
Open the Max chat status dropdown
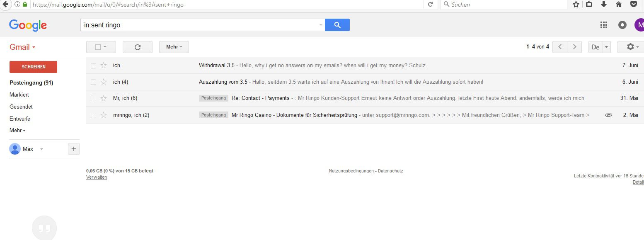pyautogui.click(x=41, y=149)
